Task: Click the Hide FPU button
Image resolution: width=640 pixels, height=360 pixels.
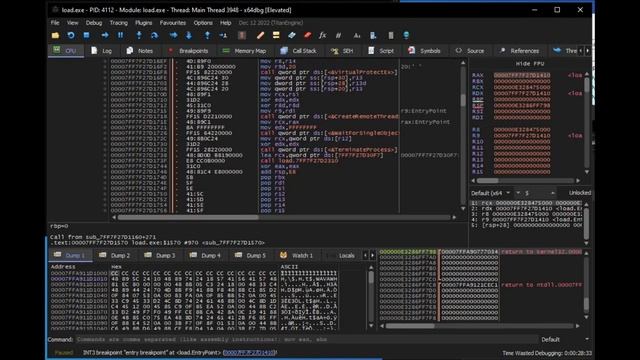Action: pos(529,64)
